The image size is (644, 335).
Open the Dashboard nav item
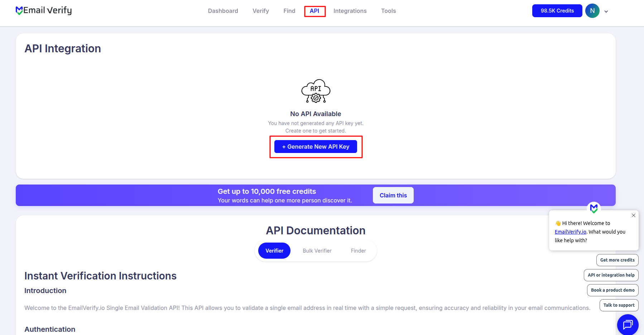coord(223,11)
